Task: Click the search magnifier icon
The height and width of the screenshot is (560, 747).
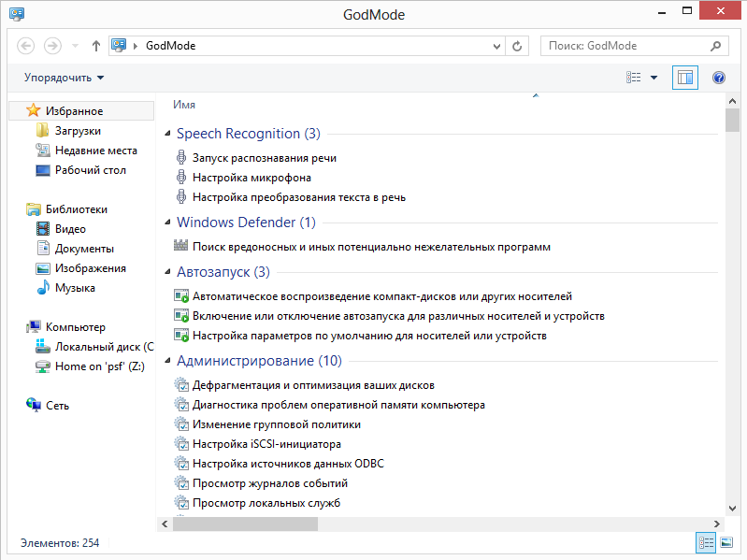Action: [715, 45]
